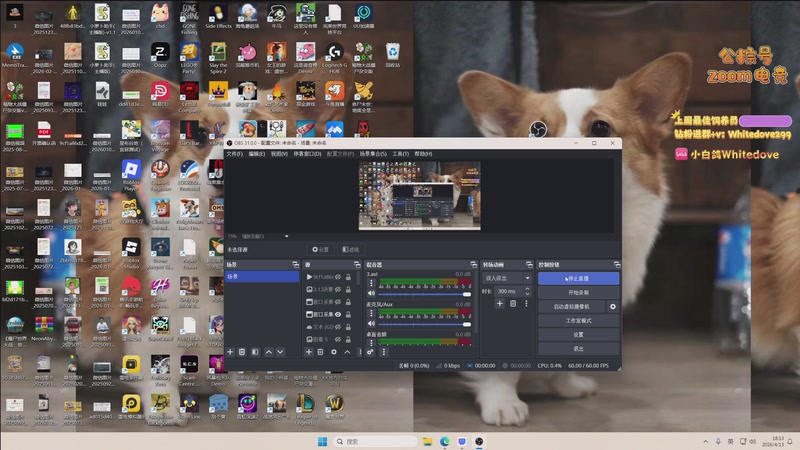Open advanced audio properties gear in mixer
800x450 pixels.
(x=370, y=352)
